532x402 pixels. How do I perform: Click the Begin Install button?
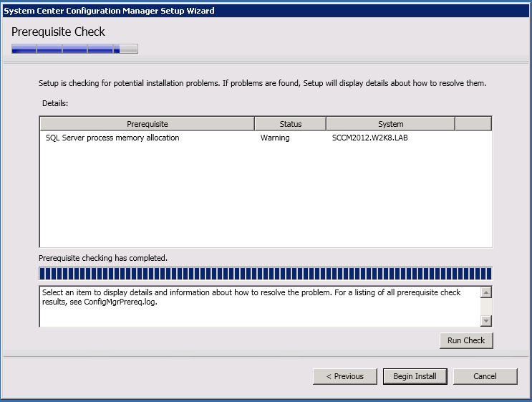[x=415, y=376]
